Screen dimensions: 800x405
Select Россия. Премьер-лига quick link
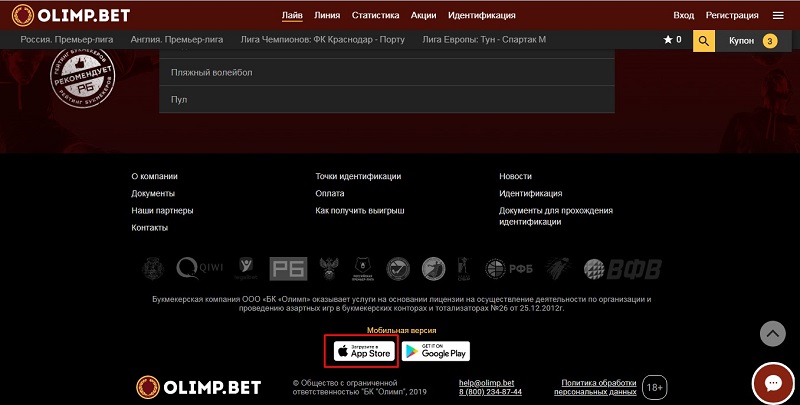click(67, 39)
